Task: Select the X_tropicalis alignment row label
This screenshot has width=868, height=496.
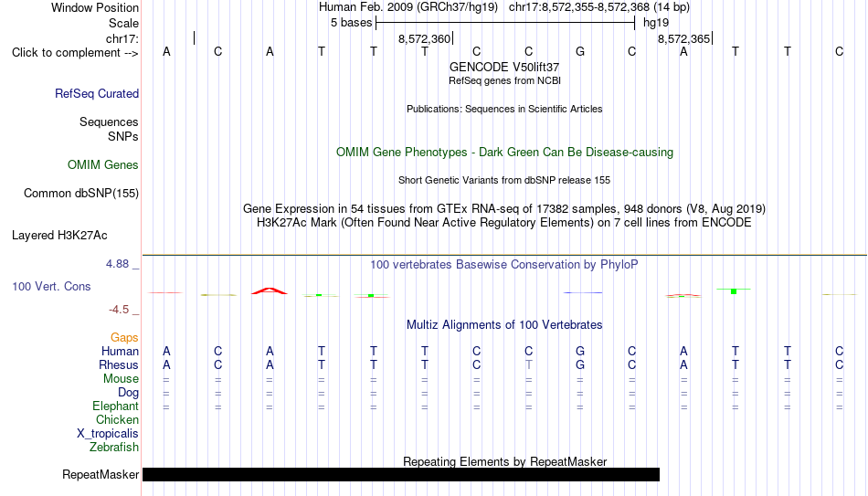Action: (108, 434)
